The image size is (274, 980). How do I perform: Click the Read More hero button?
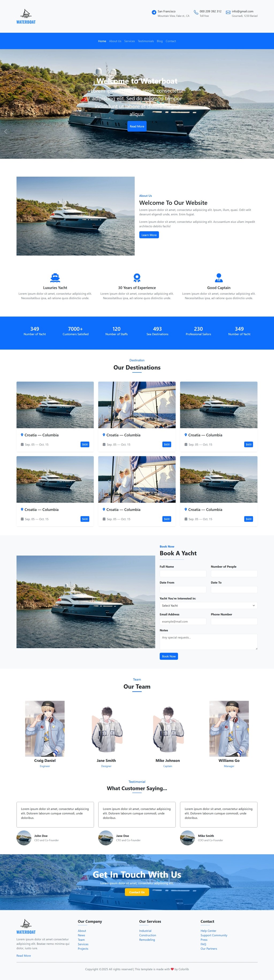[x=137, y=126]
